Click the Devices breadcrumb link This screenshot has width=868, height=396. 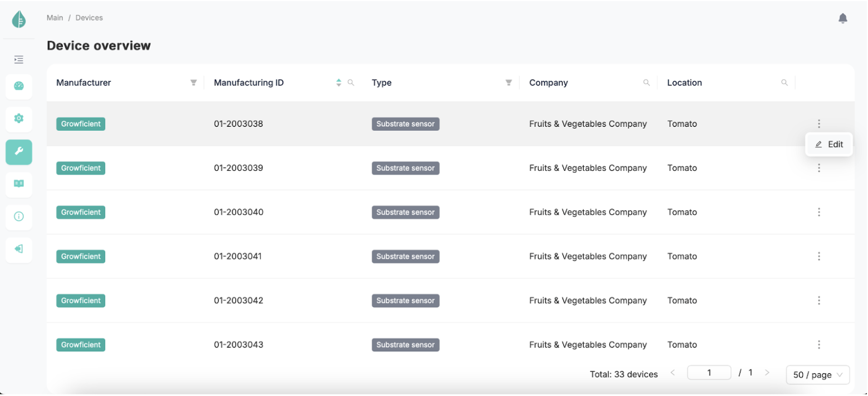[89, 18]
